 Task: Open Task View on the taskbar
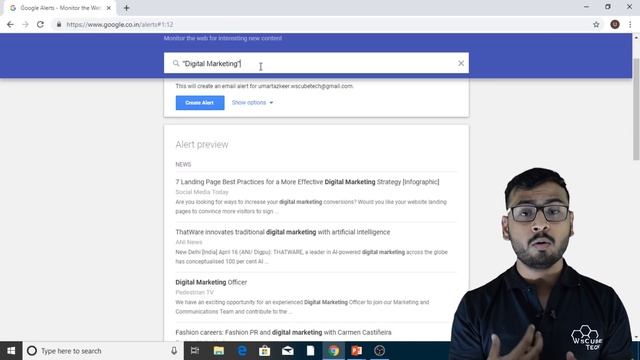click(x=195, y=351)
